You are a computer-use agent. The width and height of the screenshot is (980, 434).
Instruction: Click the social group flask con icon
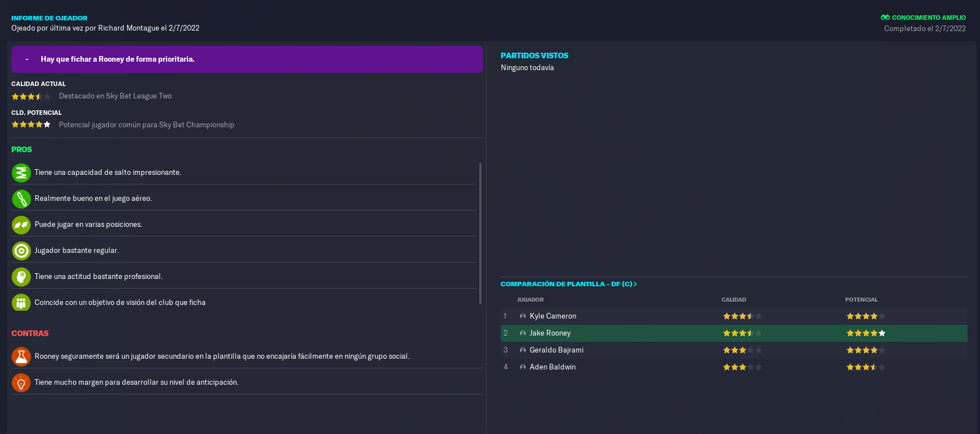(x=21, y=356)
